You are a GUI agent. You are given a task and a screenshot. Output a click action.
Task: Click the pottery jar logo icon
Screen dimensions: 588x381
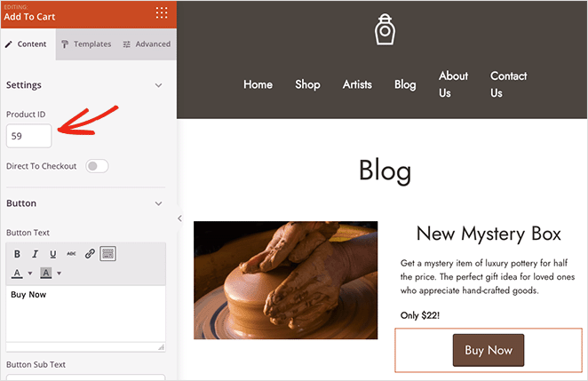coord(384,29)
